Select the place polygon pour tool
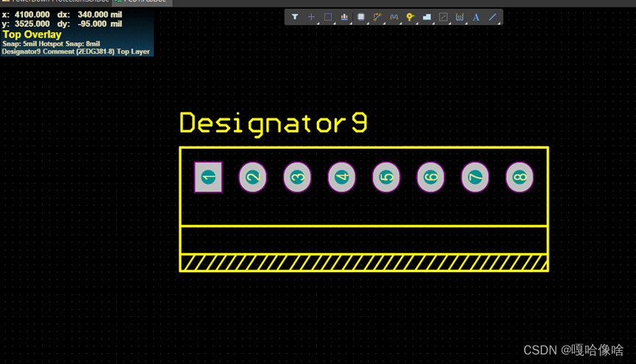Viewport: 636px width, 364px height. tap(426, 17)
